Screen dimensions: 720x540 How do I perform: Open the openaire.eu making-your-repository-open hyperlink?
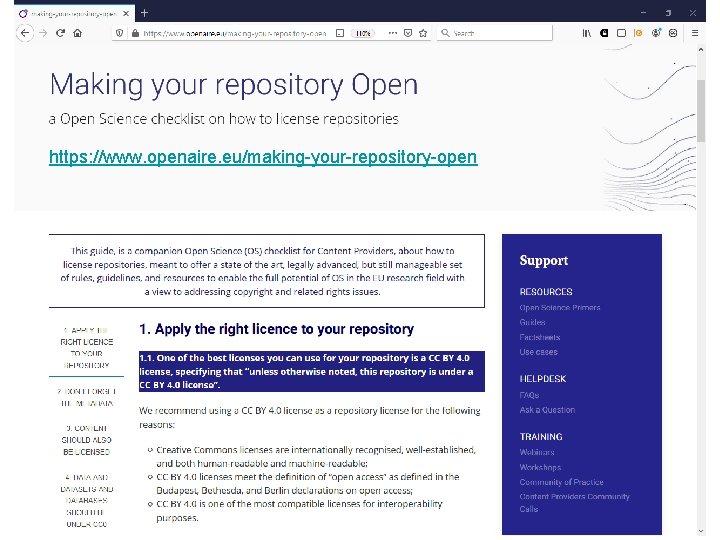pyautogui.click(x=263, y=157)
